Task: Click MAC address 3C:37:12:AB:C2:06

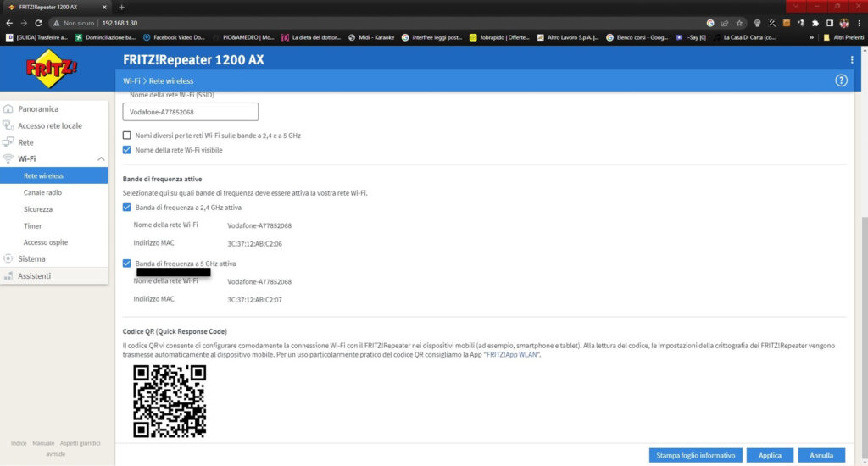Action: click(254, 243)
